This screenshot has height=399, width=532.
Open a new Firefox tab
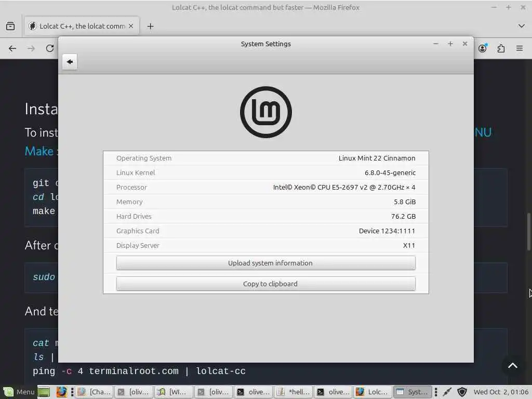(x=150, y=26)
